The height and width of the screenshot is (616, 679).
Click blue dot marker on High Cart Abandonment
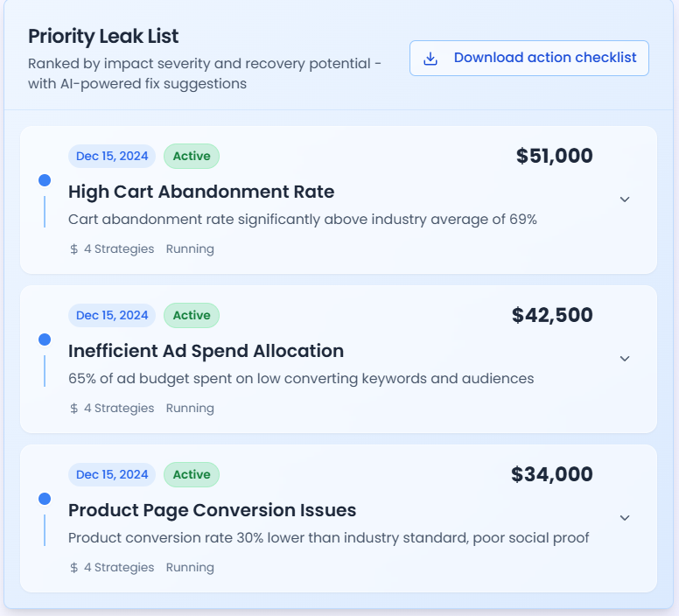click(x=45, y=180)
